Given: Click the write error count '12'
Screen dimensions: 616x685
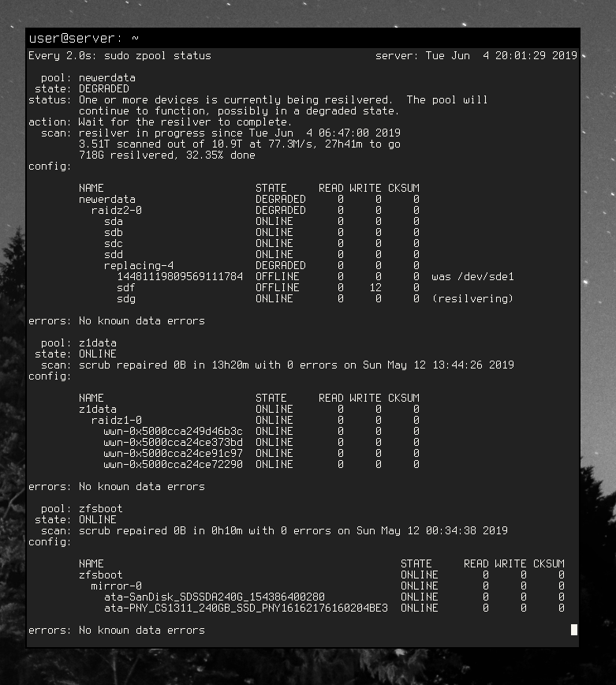Looking at the screenshot, I should click(375, 287).
